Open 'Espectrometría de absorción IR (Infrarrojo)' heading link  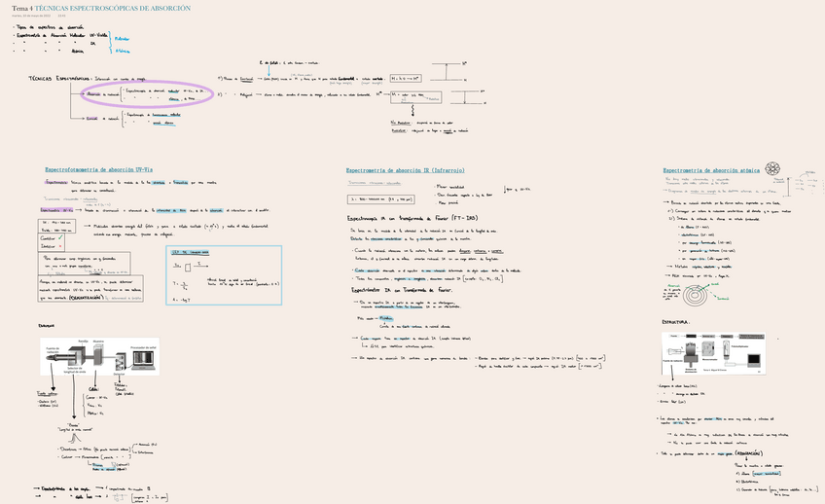[x=405, y=170]
